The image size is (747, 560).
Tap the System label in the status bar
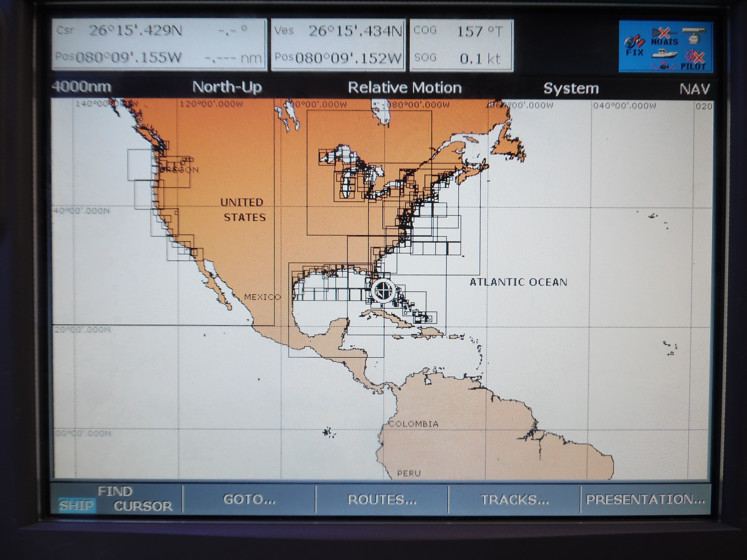pos(571,88)
